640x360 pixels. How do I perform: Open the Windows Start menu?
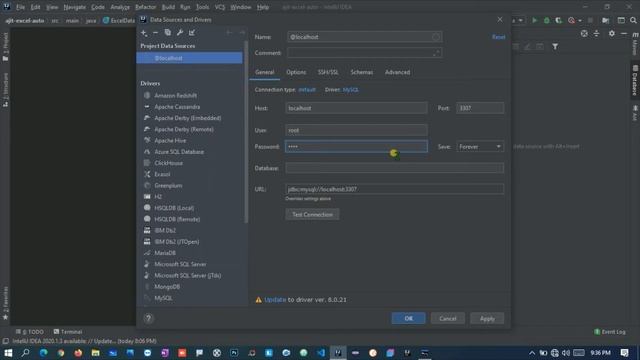(x=8, y=353)
